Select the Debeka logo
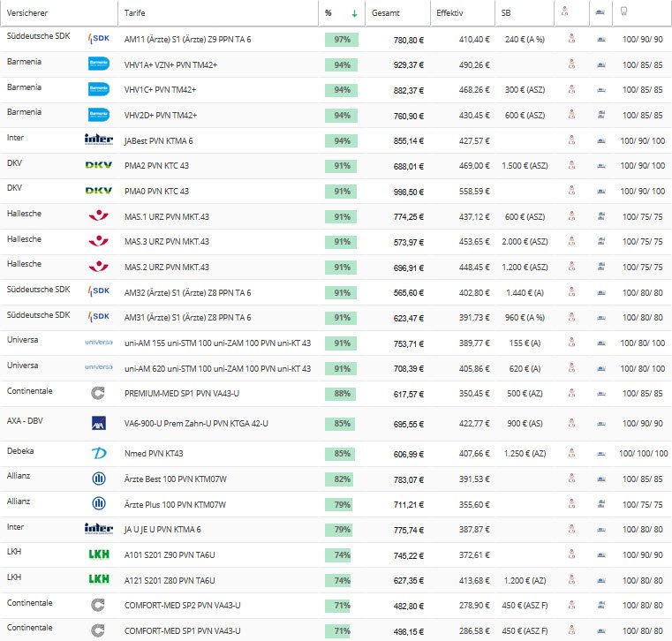672x641 pixels. pos(99,453)
